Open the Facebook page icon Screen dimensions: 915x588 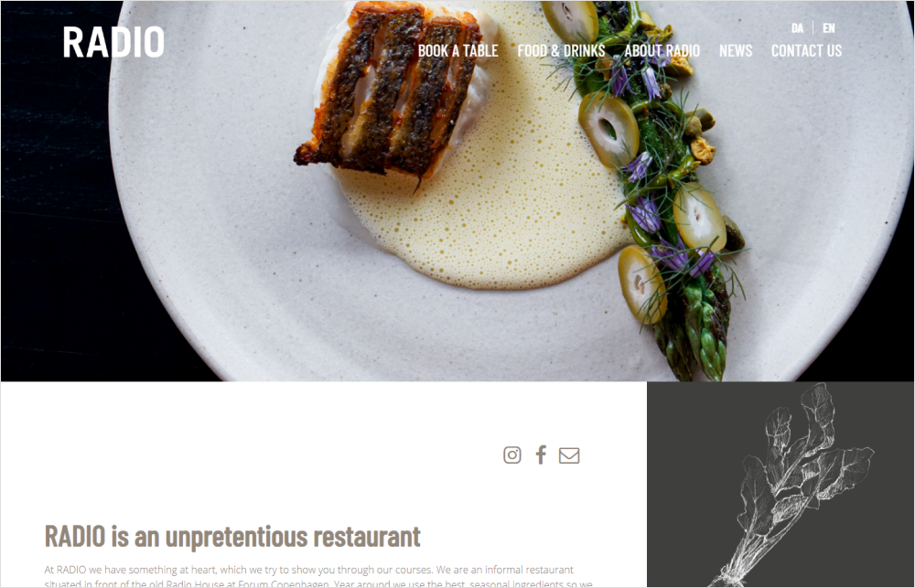[541, 455]
